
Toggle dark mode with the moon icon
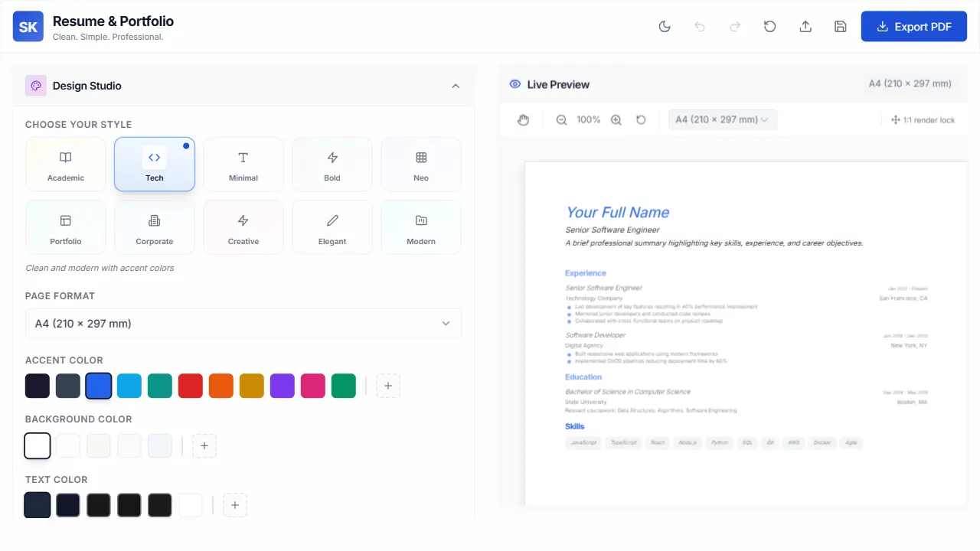(665, 27)
